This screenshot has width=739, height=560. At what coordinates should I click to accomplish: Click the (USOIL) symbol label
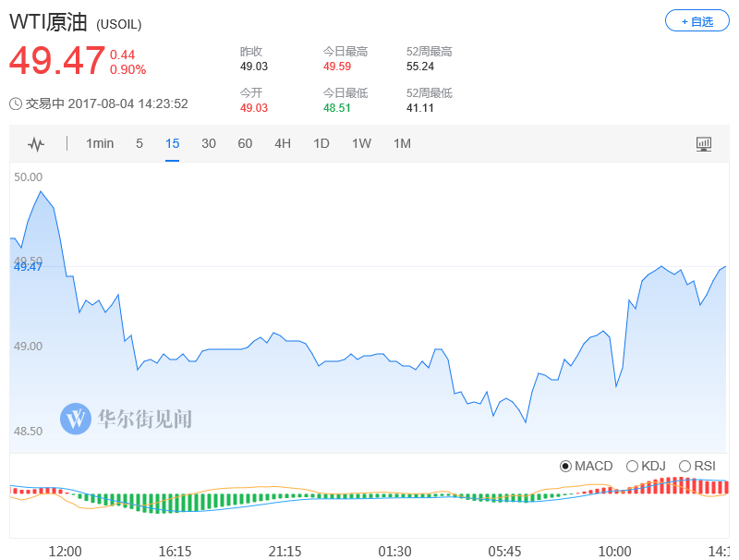click(119, 25)
